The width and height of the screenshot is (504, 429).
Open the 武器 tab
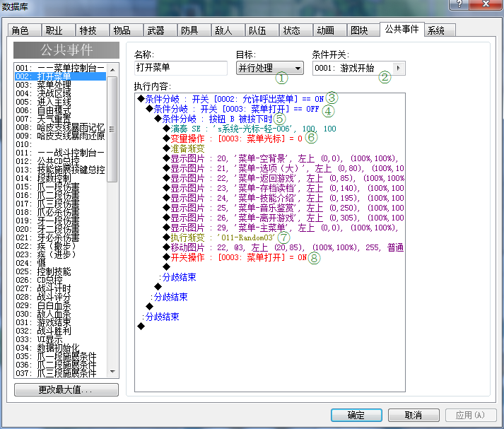tap(160, 30)
